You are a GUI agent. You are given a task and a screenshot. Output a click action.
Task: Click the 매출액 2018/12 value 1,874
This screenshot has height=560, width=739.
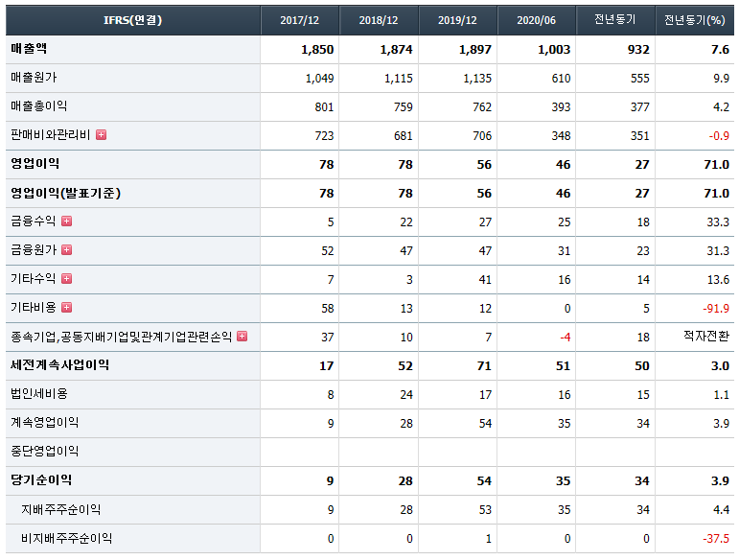397,50
